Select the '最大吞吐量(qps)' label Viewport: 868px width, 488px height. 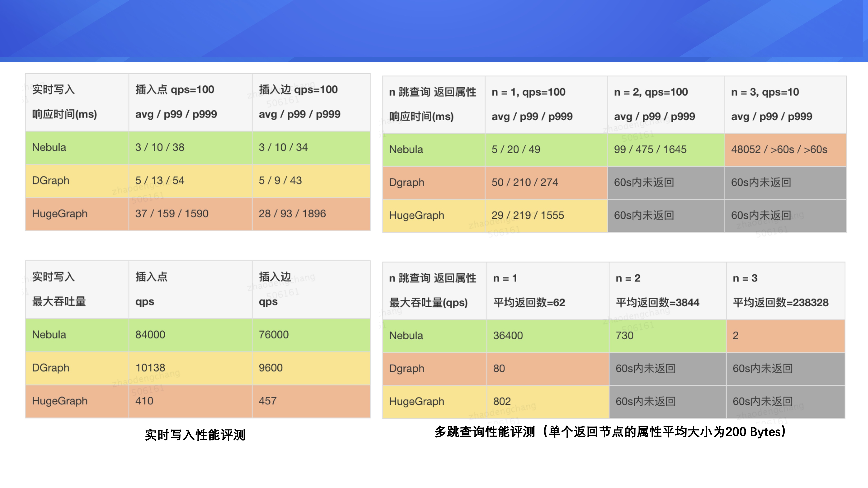[428, 302]
